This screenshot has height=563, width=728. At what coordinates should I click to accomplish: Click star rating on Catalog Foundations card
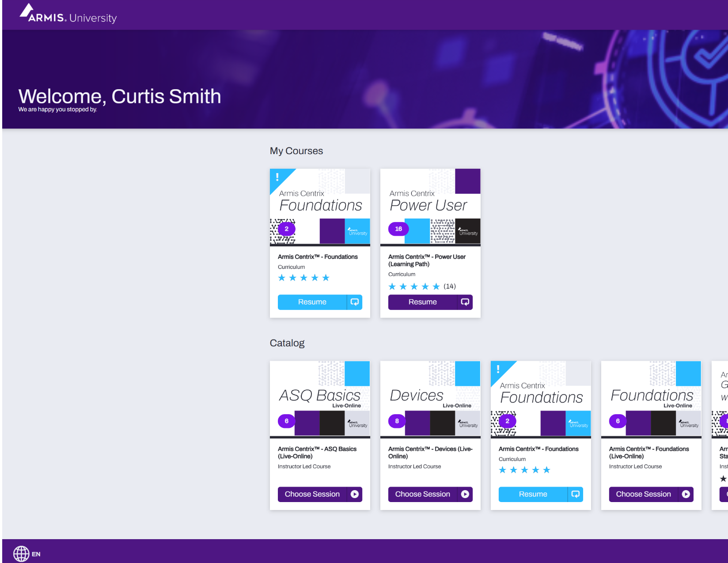[x=524, y=470]
